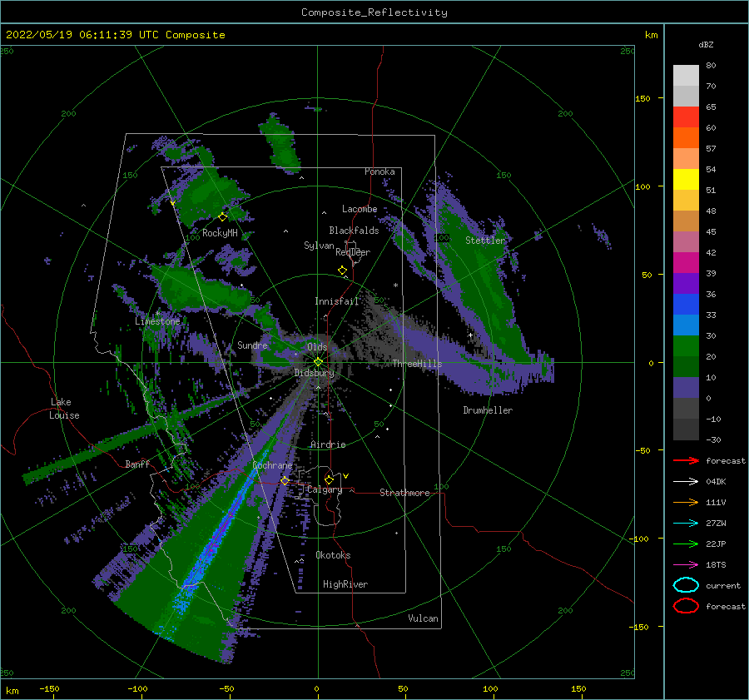This screenshot has height=700, width=749.
Task: Click the Lacombe town label
Action: 360,209
